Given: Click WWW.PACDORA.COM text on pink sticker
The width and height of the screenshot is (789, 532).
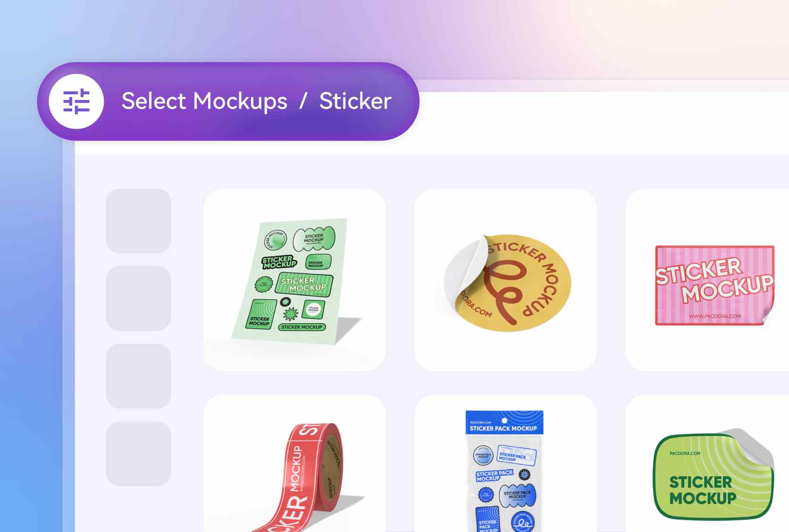Looking at the screenshot, I should 714,316.
